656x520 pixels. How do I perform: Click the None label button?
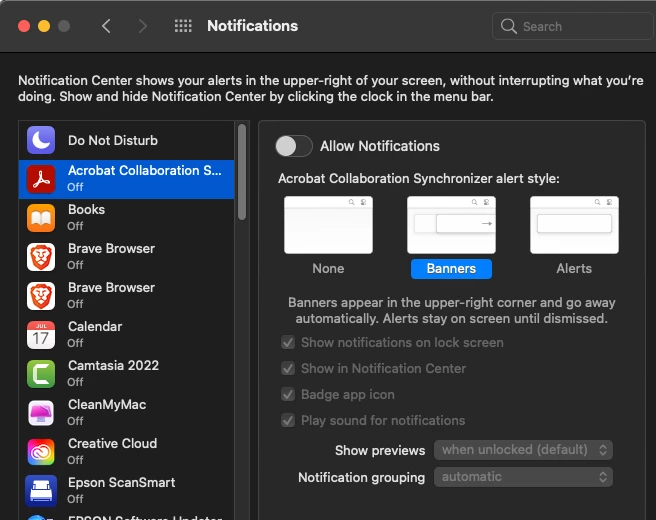[328, 269]
